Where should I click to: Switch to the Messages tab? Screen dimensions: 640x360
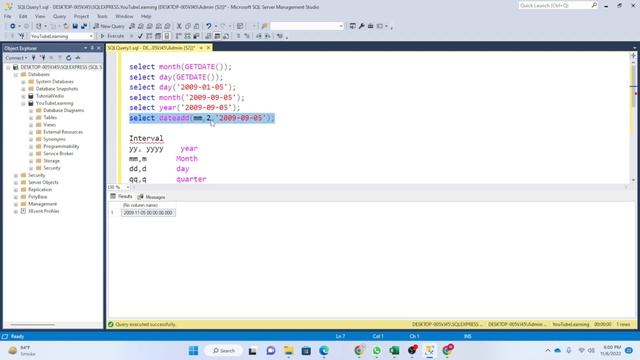coord(151,197)
